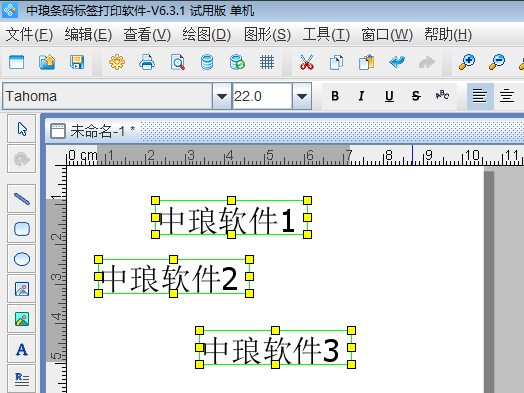This screenshot has height=393, width=524.
Task: Set center text alignment
Action: 507,96
